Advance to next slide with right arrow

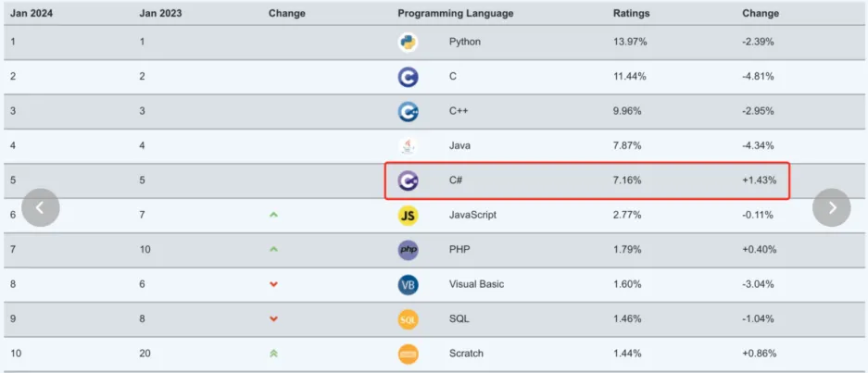tap(831, 208)
